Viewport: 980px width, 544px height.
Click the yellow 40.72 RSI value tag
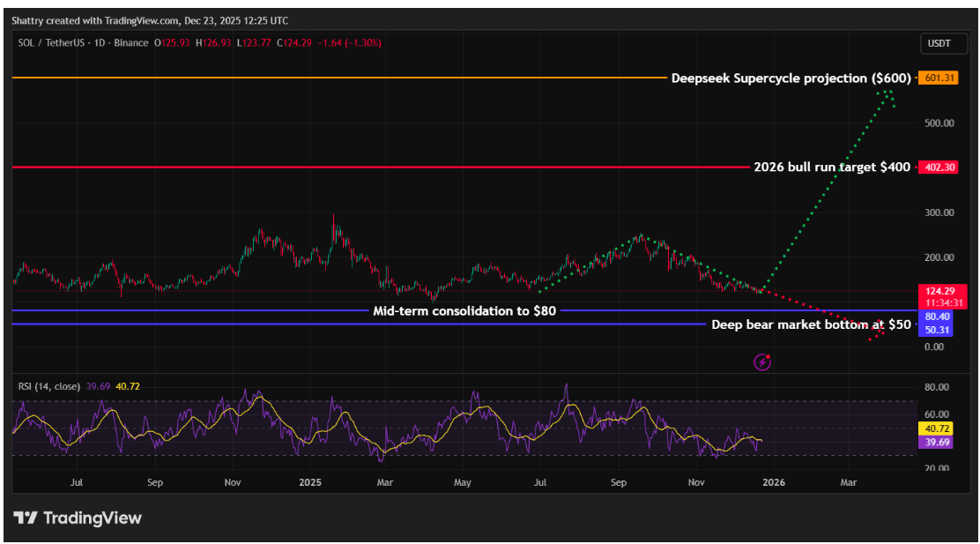tap(935, 429)
